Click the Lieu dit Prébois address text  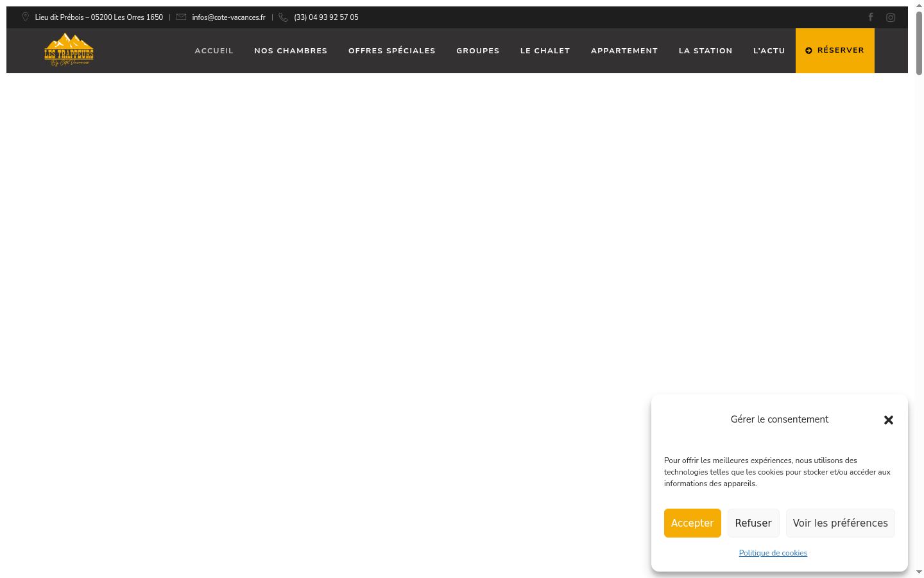99,17
